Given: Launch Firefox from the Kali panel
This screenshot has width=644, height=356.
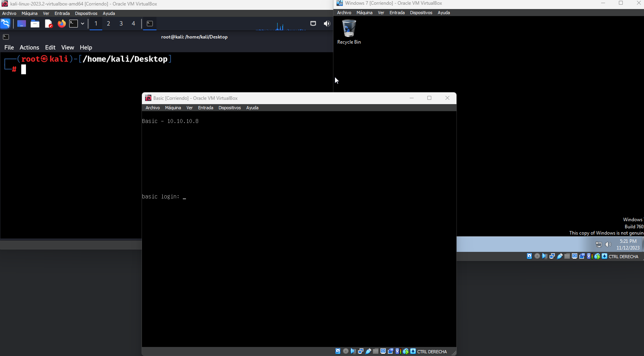Looking at the screenshot, I should point(62,24).
